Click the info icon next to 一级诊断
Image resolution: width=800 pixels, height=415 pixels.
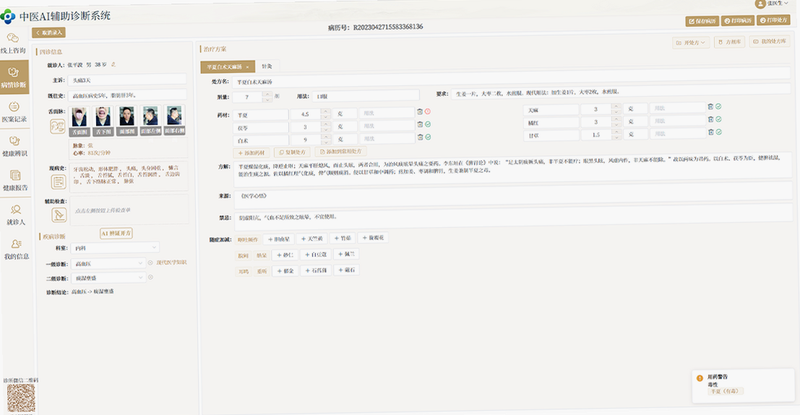pyautogui.click(x=150, y=262)
